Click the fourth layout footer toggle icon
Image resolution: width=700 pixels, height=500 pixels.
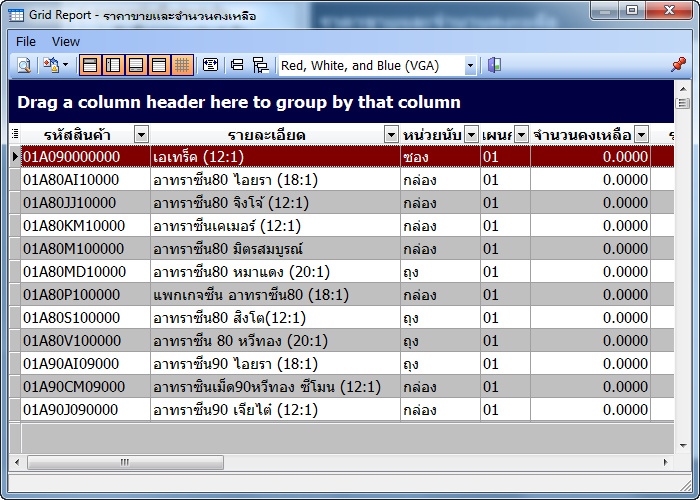click(x=159, y=65)
